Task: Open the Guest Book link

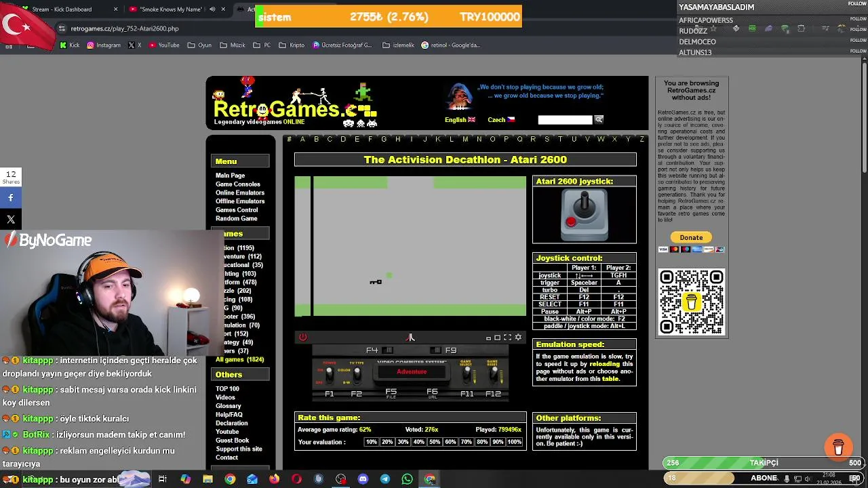Action: (233, 441)
